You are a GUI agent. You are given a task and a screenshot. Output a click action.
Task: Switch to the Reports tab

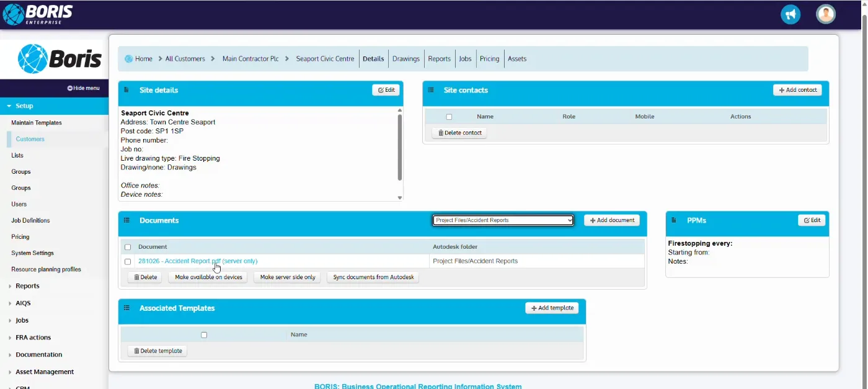click(x=439, y=59)
